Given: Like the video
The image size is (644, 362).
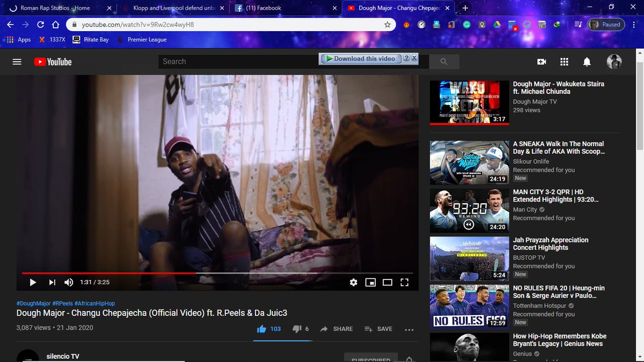Looking at the screenshot, I should pyautogui.click(x=269, y=329).
